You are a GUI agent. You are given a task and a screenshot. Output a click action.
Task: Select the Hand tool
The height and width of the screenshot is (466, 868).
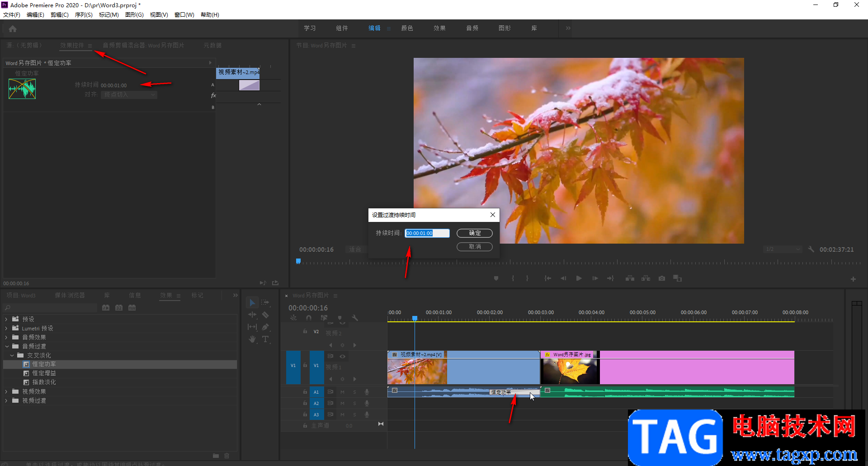[x=252, y=339]
